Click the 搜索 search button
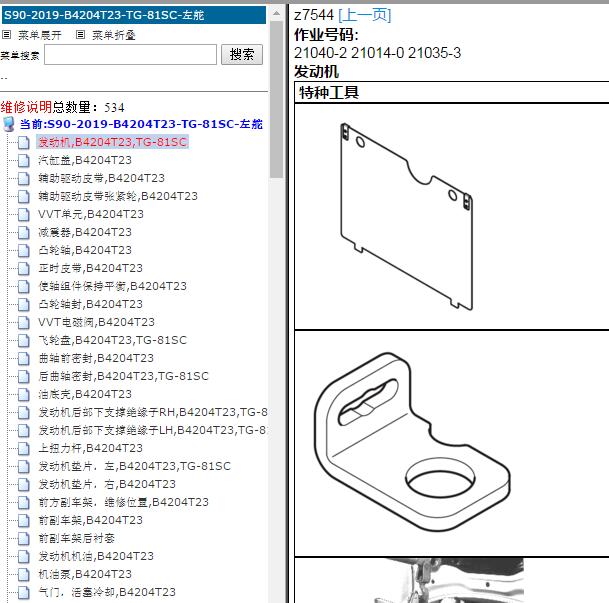This screenshot has width=609, height=603. point(242,54)
